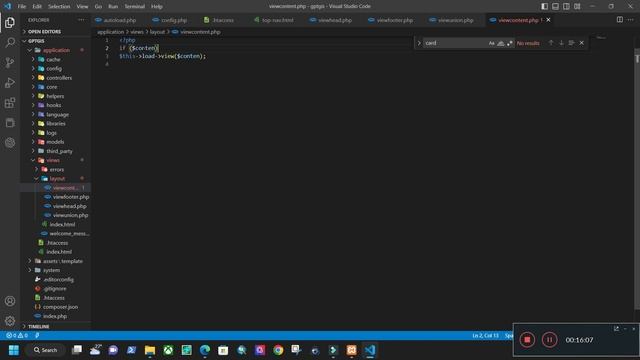Open the Explorer view in activity bar
Image resolution: width=640 pixels, height=360 pixels.
pyautogui.click(x=10, y=23)
